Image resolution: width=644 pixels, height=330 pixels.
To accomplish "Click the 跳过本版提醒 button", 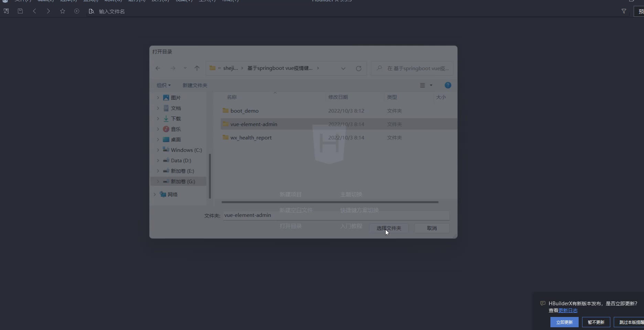I will click(629, 322).
